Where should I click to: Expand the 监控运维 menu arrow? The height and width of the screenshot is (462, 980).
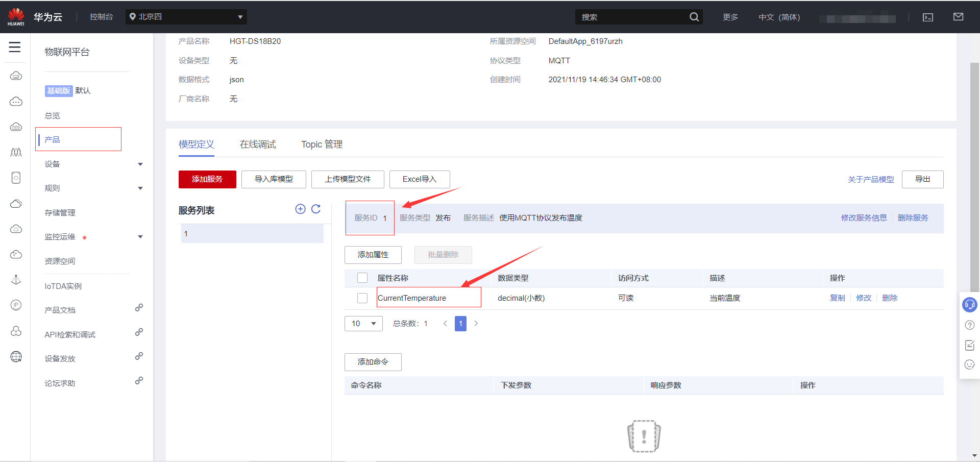pyautogui.click(x=140, y=237)
